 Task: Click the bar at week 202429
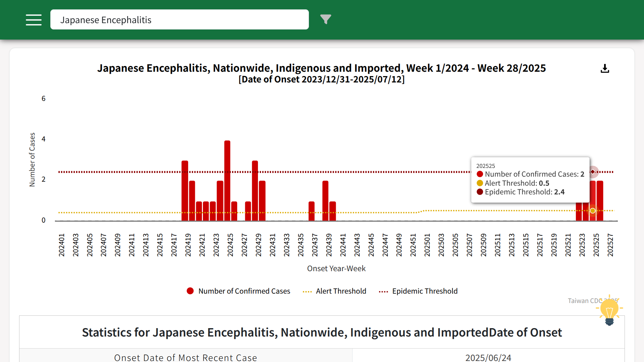[255, 191]
